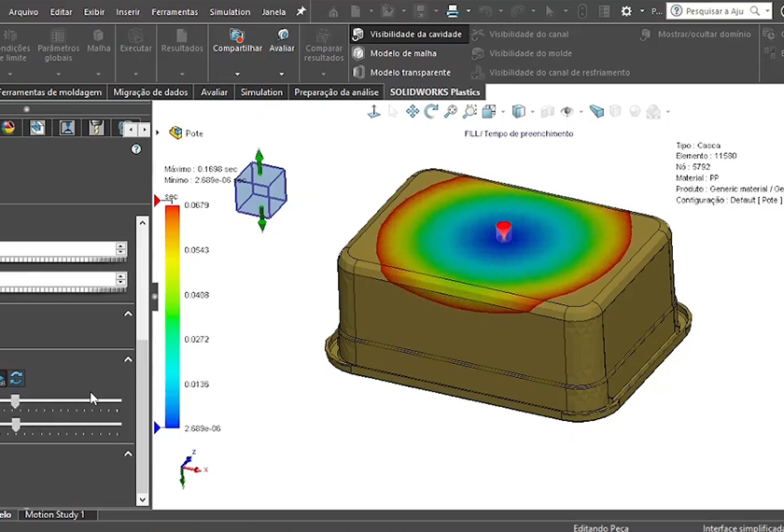Toggle Visibilidade do canal
The width and height of the screenshot is (784, 532).
[520, 34]
